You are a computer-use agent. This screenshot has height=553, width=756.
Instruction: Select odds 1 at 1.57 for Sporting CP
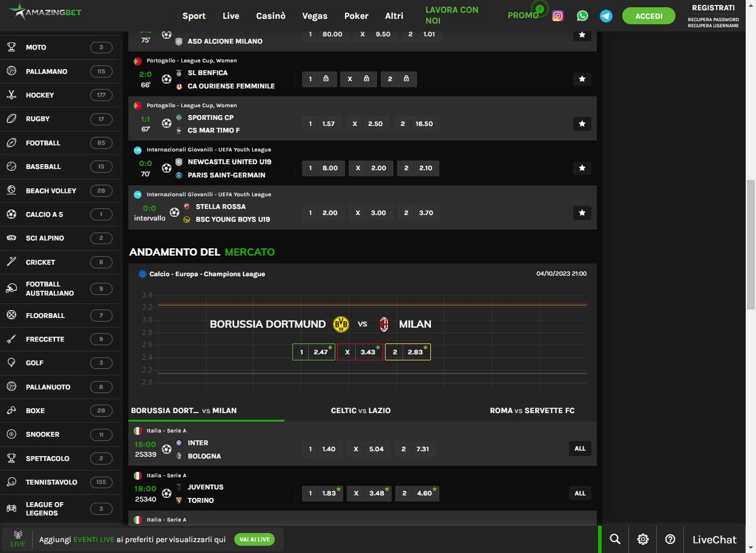tap(322, 124)
